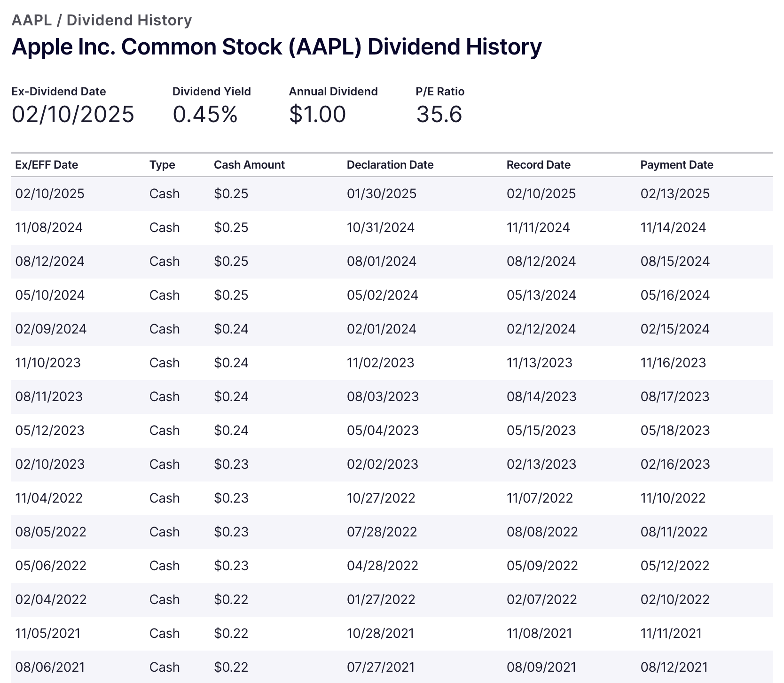The image size is (784, 683).
Task: Click the Ex/EFF Date column header
Action: (47, 165)
